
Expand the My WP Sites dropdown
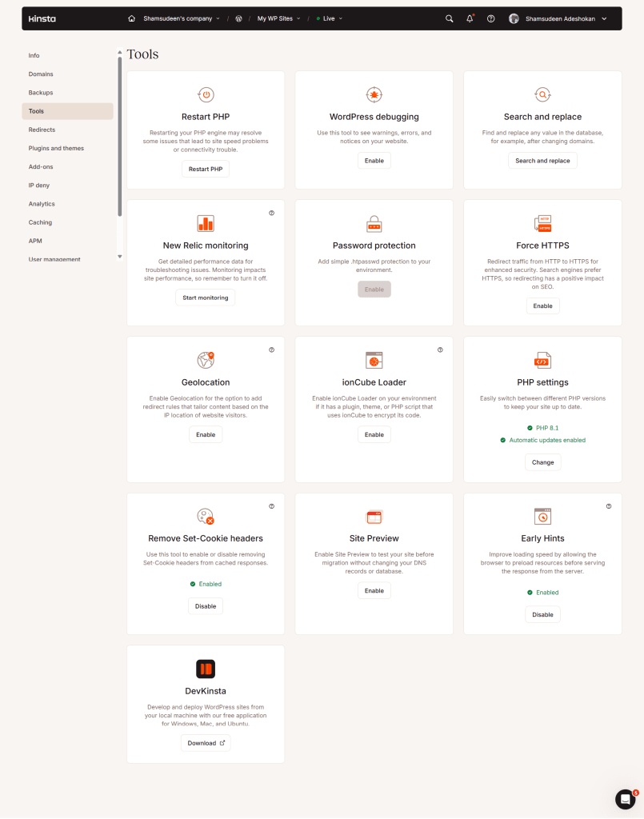tap(279, 18)
